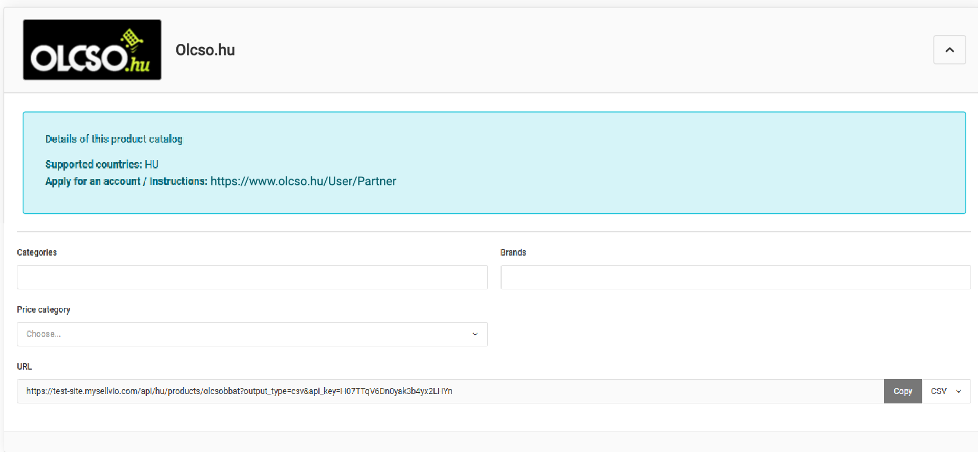Viewport: 980px width, 452px height.
Task: Click the "Supported countries: HU" text
Action: pyautogui.click(x=102, y=164)
